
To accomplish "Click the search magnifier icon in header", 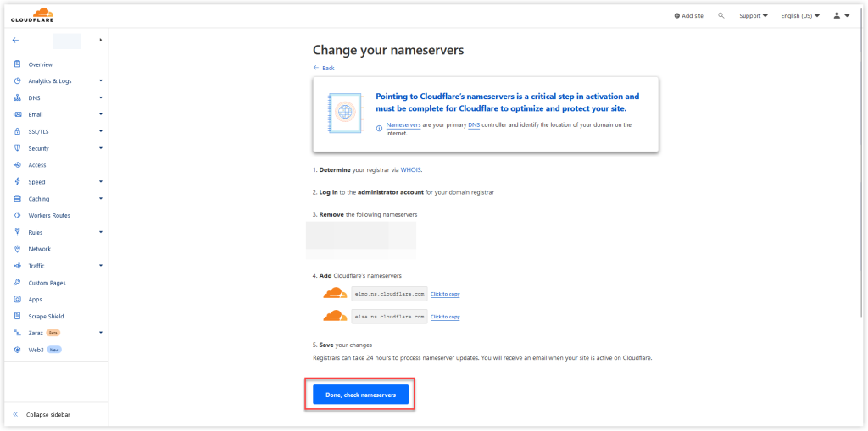I will [721, 15].
